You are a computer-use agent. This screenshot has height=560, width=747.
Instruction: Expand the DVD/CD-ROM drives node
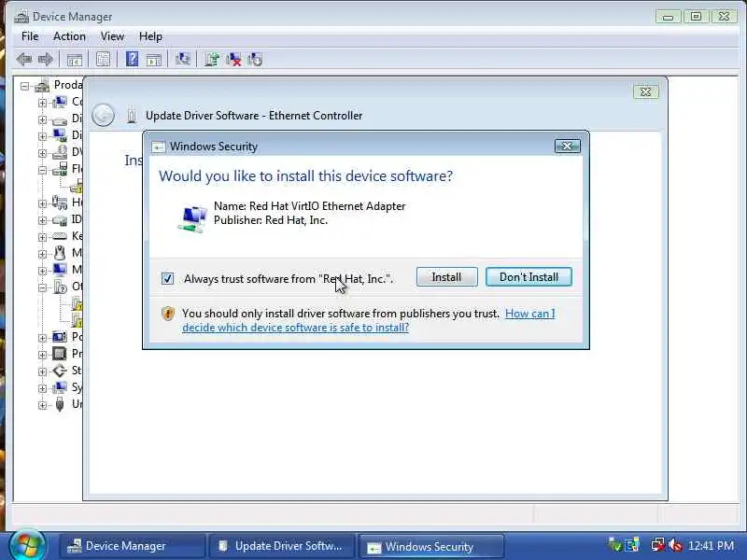click(42, 153)
